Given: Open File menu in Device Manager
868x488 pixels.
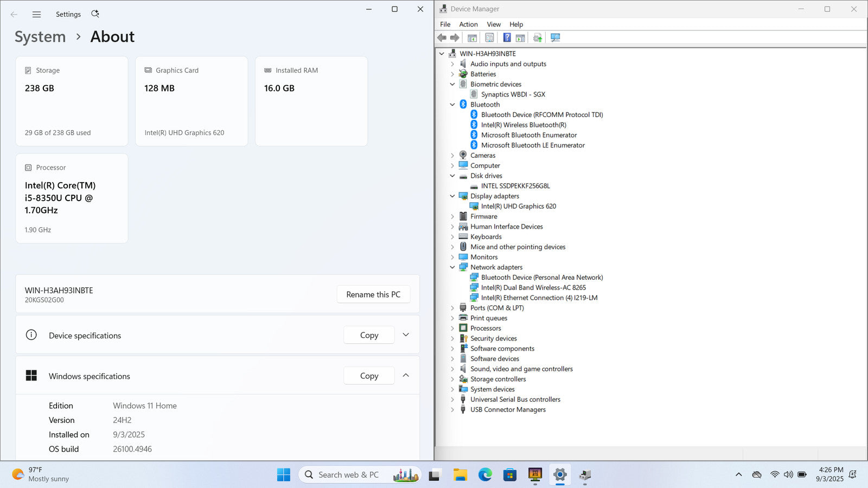Looking at the screenshot, I should pos(445,24).
